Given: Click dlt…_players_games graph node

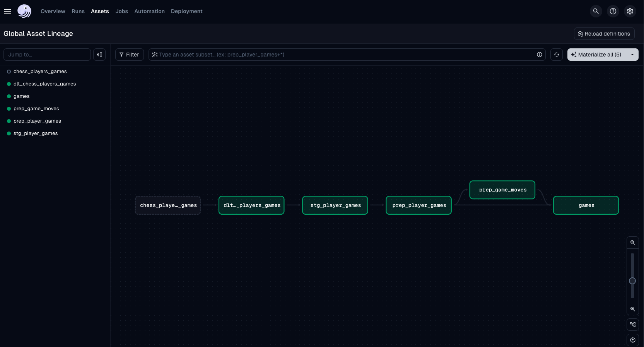Looking at the screenshot, I should (251, 205).
